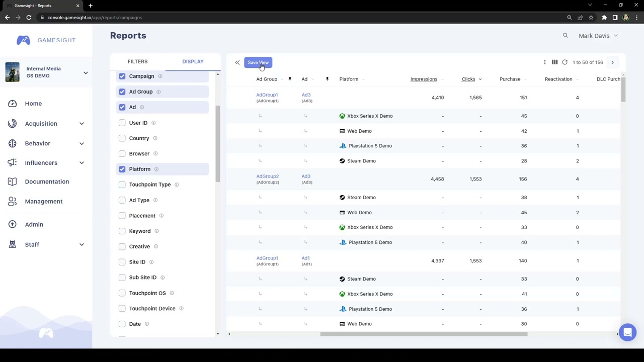The height and width of the screenshot is (362, 644).
Task: Click the Staff sidebar icon
Action: coord(12,244)
